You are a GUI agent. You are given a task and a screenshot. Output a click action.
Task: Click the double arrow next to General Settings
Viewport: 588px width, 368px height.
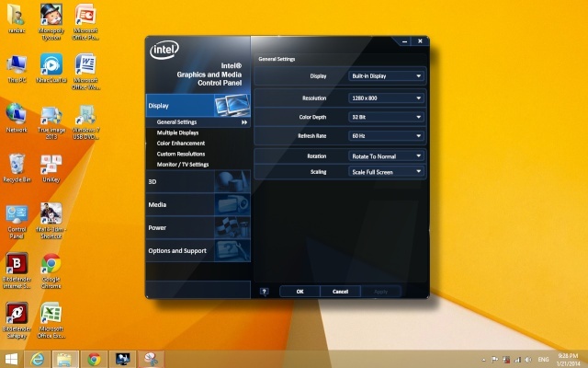pyautogui.click(x=244, y=122)
